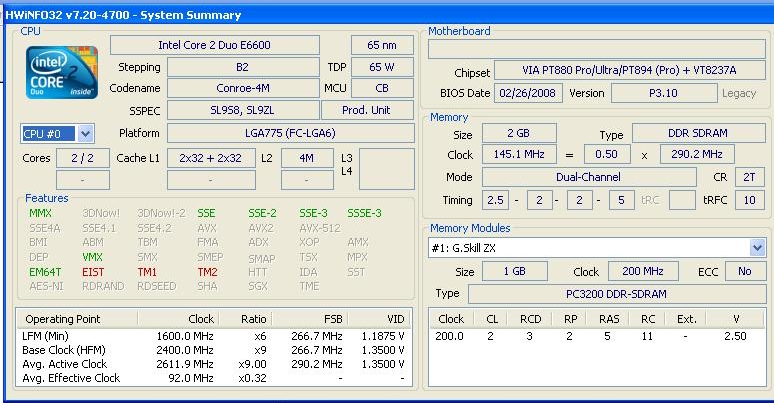The height and width of the screenshot is (403, 774).
Task: Select the Memory Type 'DDR SDRAM' field
Action: 698,133
